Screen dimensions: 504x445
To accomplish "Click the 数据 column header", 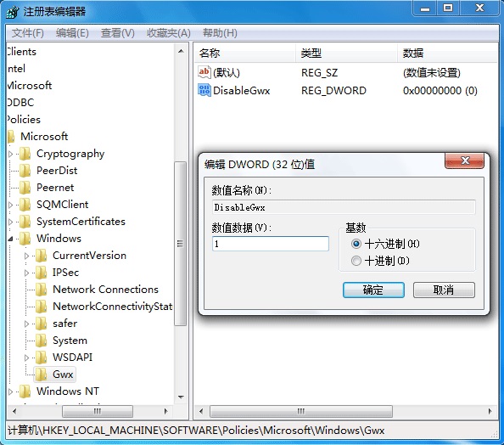I will (x=448, y=53).
